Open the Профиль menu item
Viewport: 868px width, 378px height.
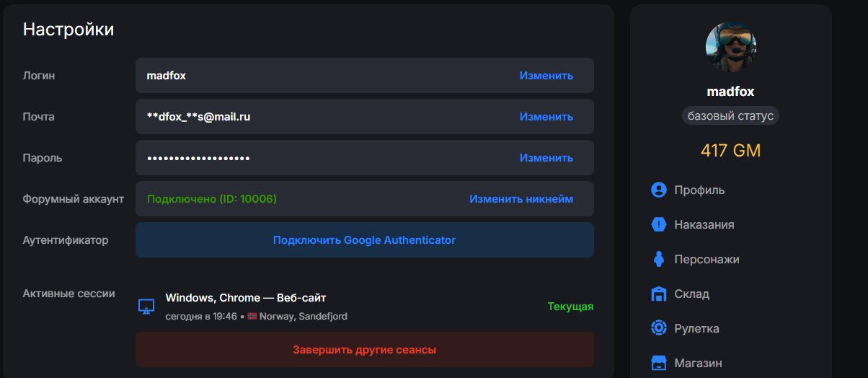[699, 190]
